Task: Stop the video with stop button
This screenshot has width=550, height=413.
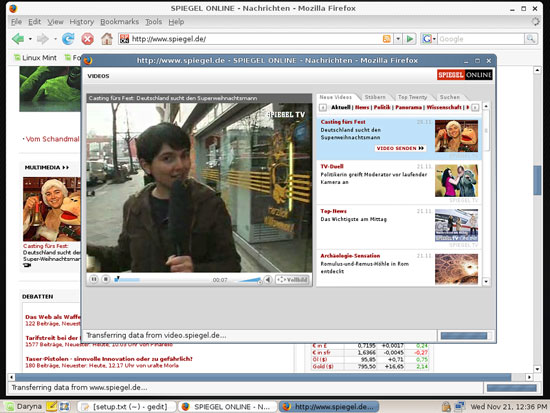Action: pyautogui.click(x=106, y=279)
